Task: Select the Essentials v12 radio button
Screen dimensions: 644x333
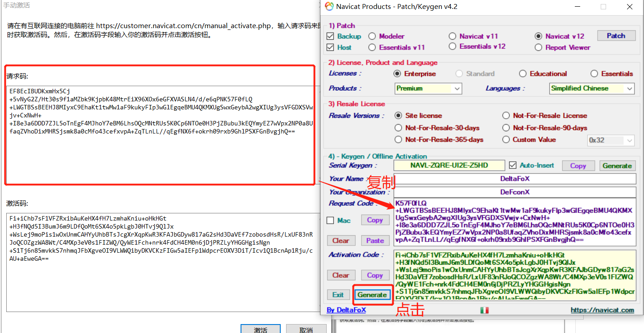Action: coord(452,46)
